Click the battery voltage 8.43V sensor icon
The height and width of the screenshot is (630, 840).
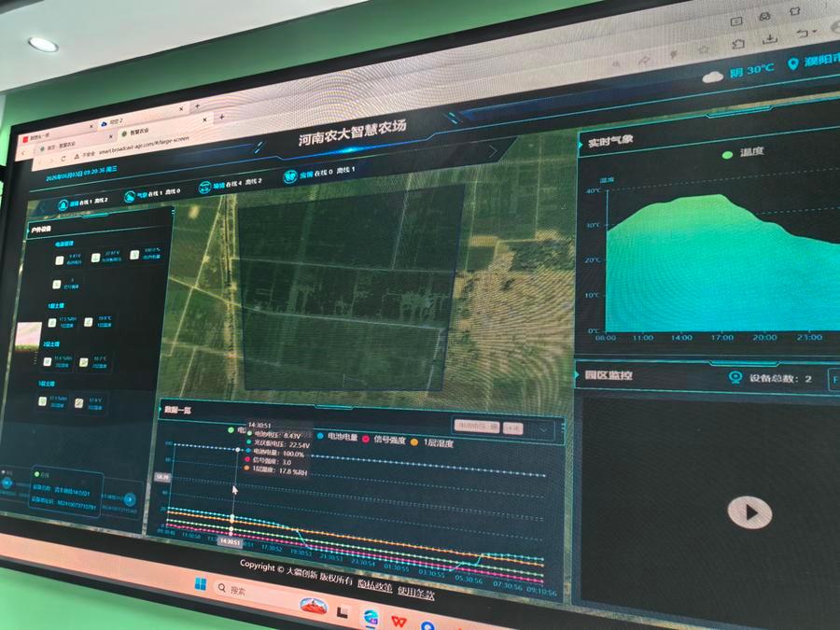60,260
